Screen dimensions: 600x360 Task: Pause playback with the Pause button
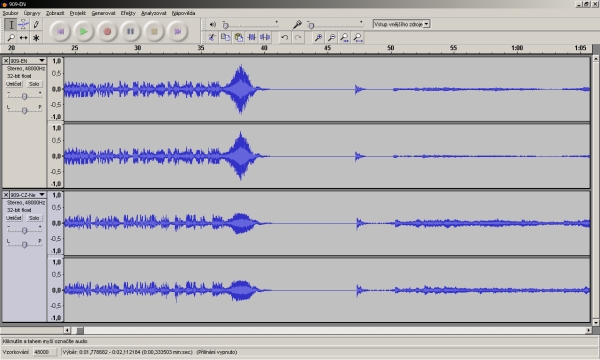click(130, 31)
